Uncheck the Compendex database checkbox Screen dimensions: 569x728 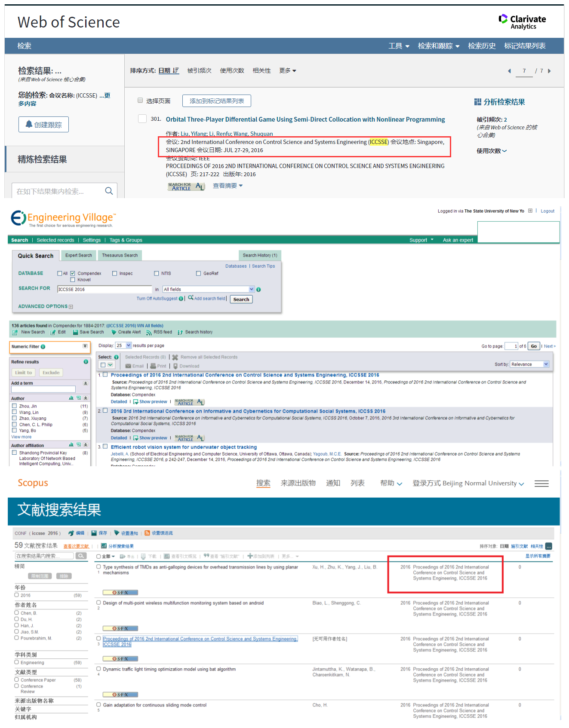tap(73, 273)
